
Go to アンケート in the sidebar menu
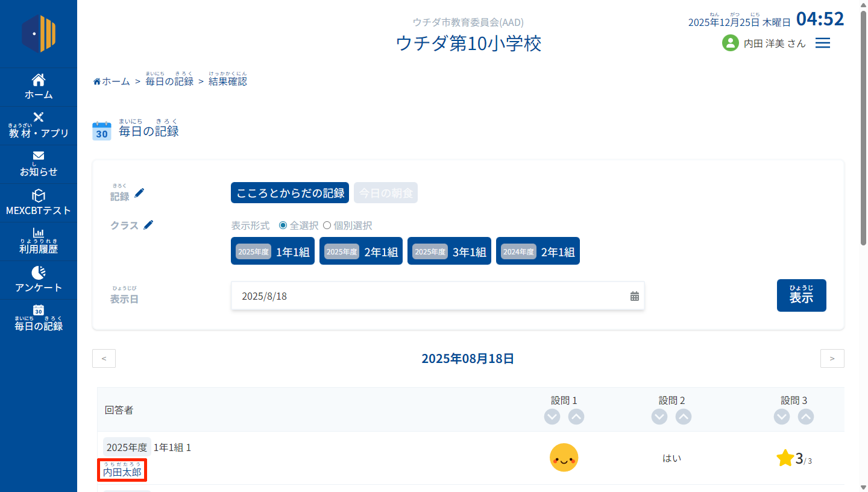(x=39, y=280)
